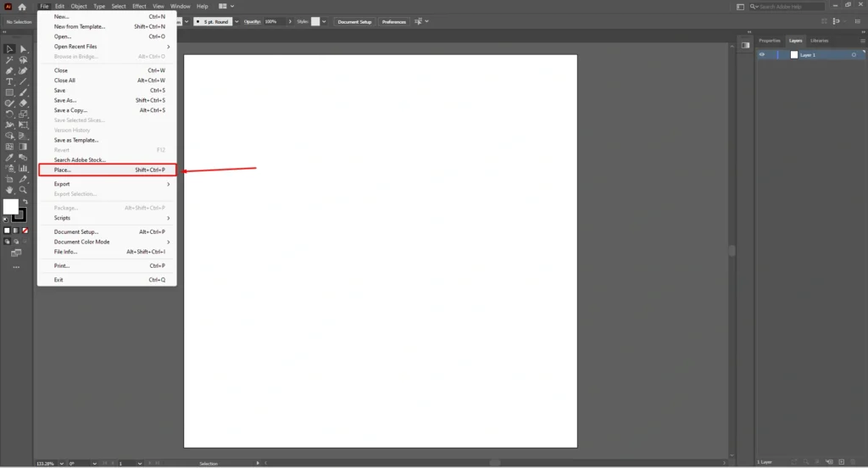Click the Preferences button
The height and width of the screenshot is (468, 868).
(393, 21)
